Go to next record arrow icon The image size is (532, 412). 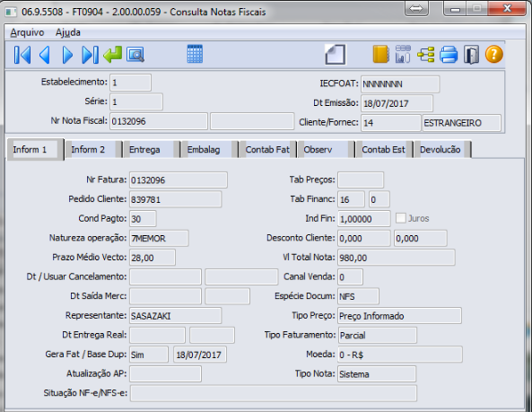pos(67,55)
